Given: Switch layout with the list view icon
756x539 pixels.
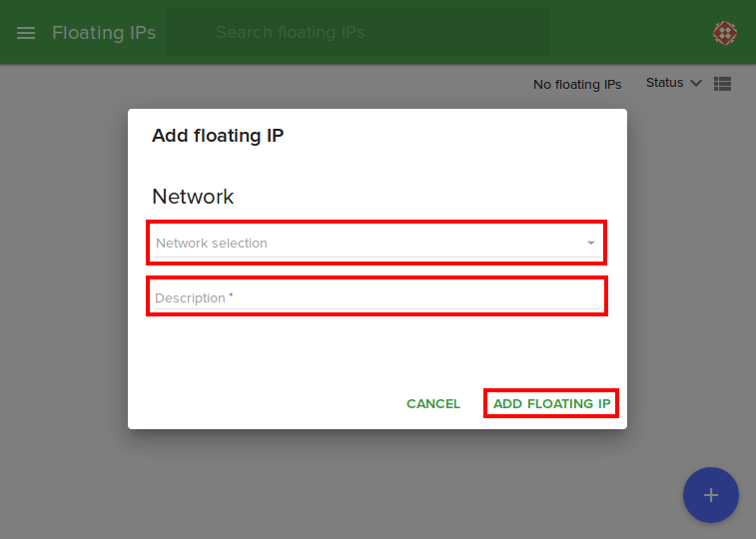Looking at the screenshot, I should 724,84.
